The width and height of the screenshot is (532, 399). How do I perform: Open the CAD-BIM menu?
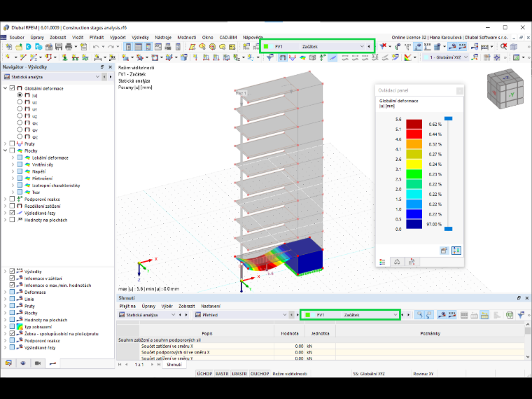(228, 37)
